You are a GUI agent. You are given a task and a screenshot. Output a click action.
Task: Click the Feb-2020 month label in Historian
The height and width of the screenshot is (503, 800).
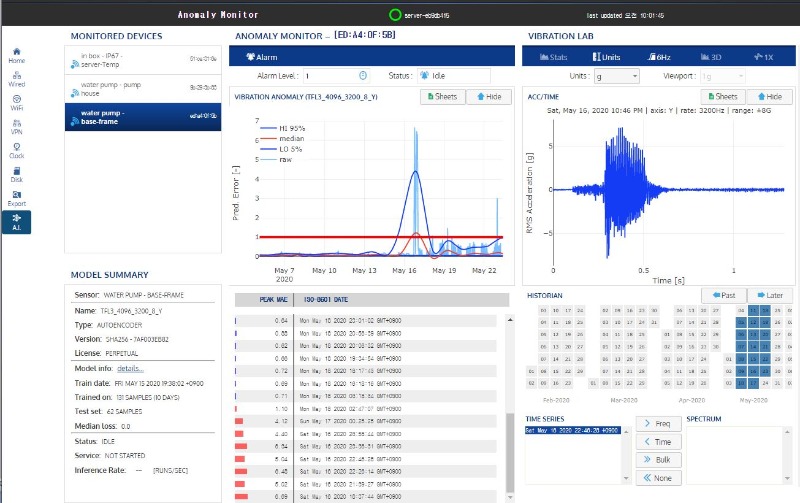pyautogui.click(x=556, y=400)
